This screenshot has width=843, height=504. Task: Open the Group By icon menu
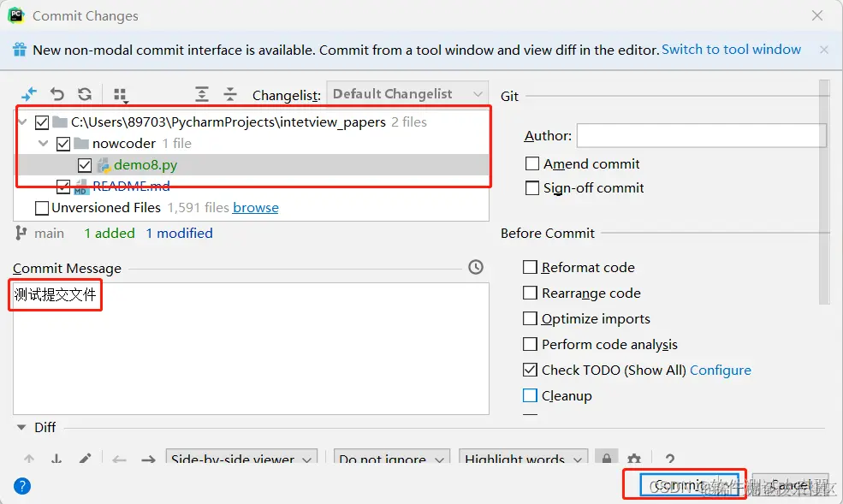121,95
